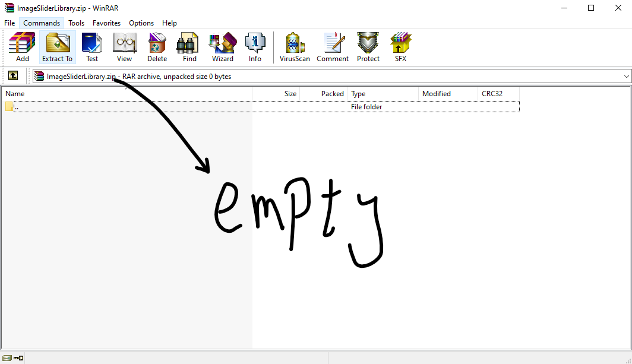The height and width of the screenshot is (364, 632).
Task: Launch the Wizard tool
Action: [223, 47]
